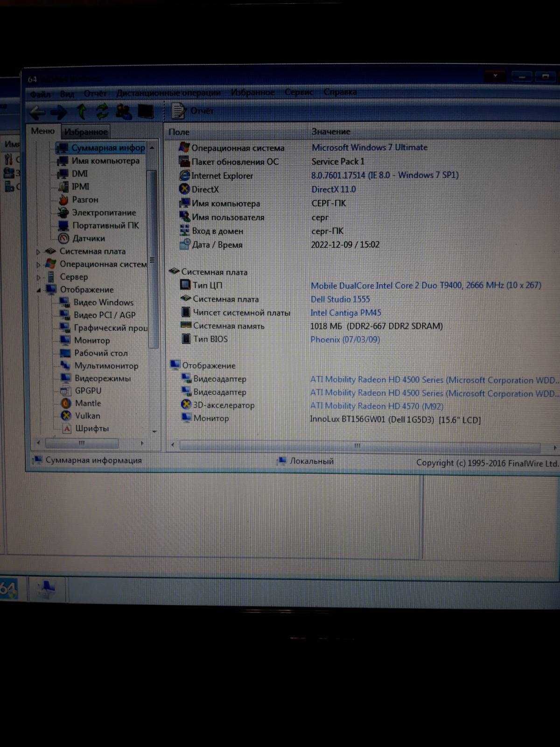Click the Phoenix (07/03/09) BIOS link
This screenshot has width=560, height=747.
pos(345,339)
